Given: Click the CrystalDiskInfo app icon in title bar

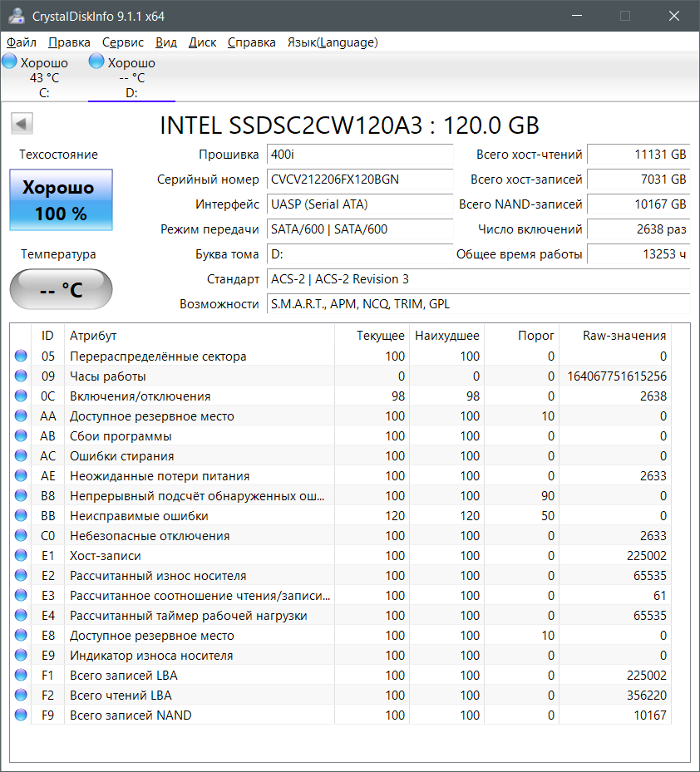Looking at the screenshot, I should (17, 16).
